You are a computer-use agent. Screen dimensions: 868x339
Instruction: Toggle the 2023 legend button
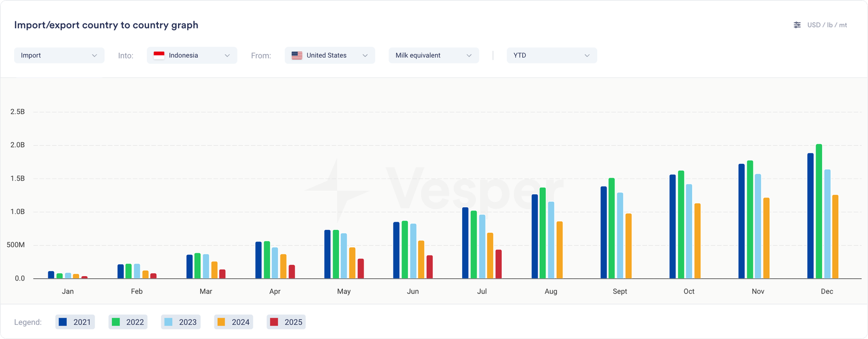click(x=181, y=322)
